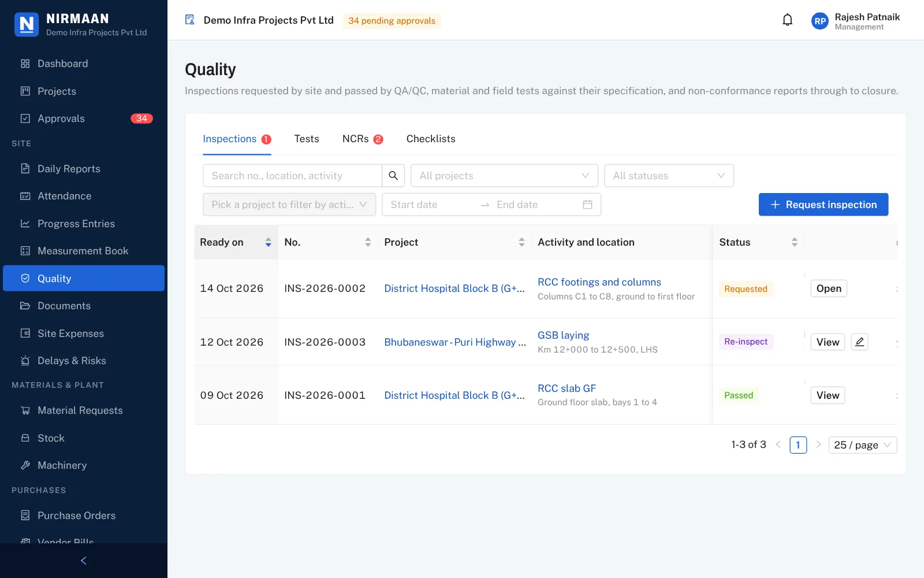Open notifications bell icon
Image resolution: width=924 pixels, height=578 pixels.
[x=787, y=20]
